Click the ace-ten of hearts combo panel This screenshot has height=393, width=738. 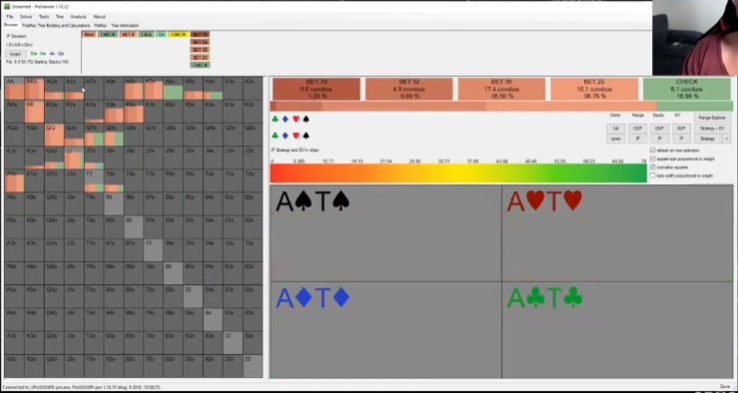tap(617, 233)
